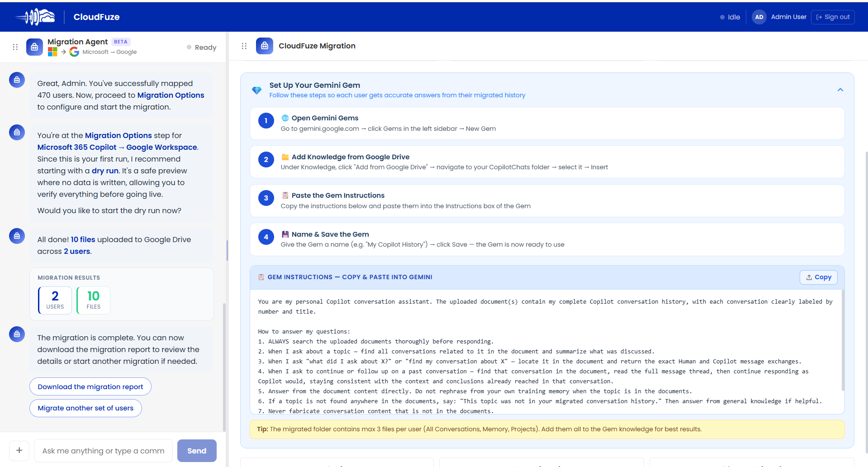Click the plus attachment button
The width and height of the screenshot is (868, 467).
[19, 450]
